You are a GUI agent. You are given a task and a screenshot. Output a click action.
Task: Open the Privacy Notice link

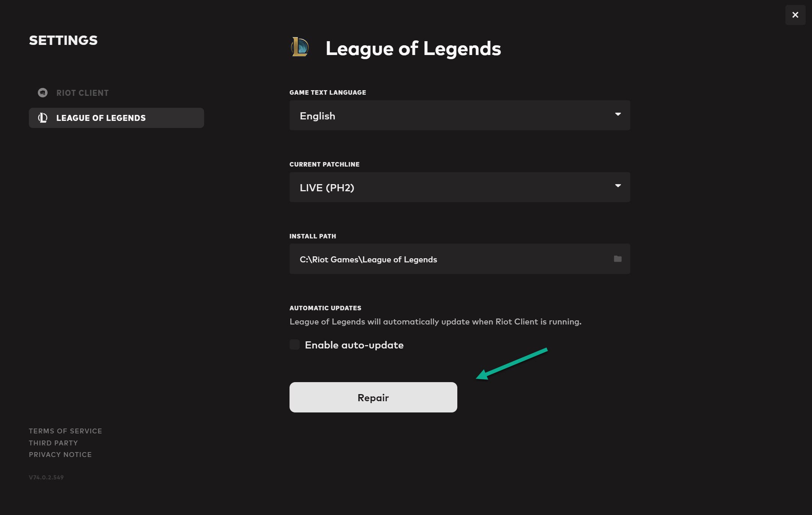(x=60, y=454)
